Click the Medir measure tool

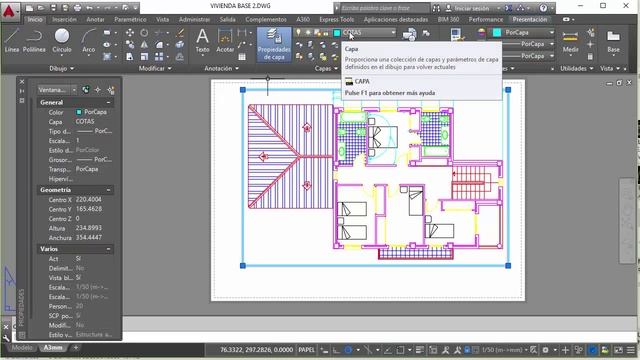coord(570,41)
